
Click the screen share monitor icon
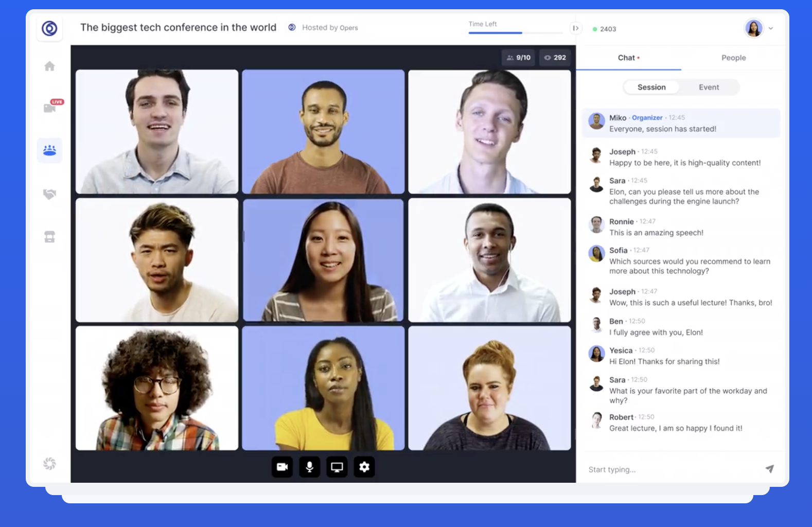[337, 467]
